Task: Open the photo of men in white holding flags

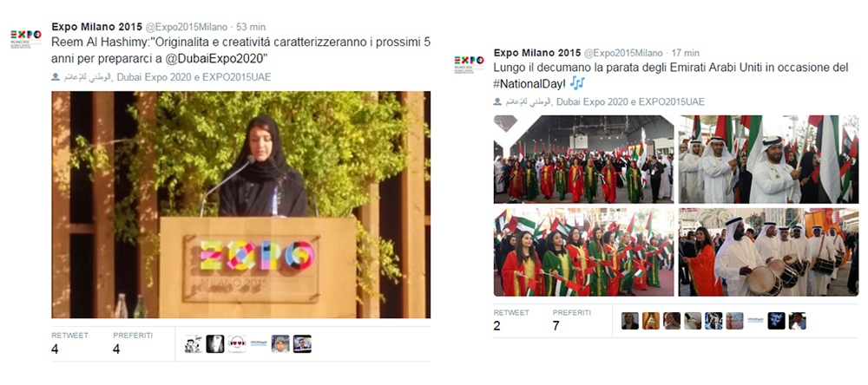Action: [x=768, y=160]
